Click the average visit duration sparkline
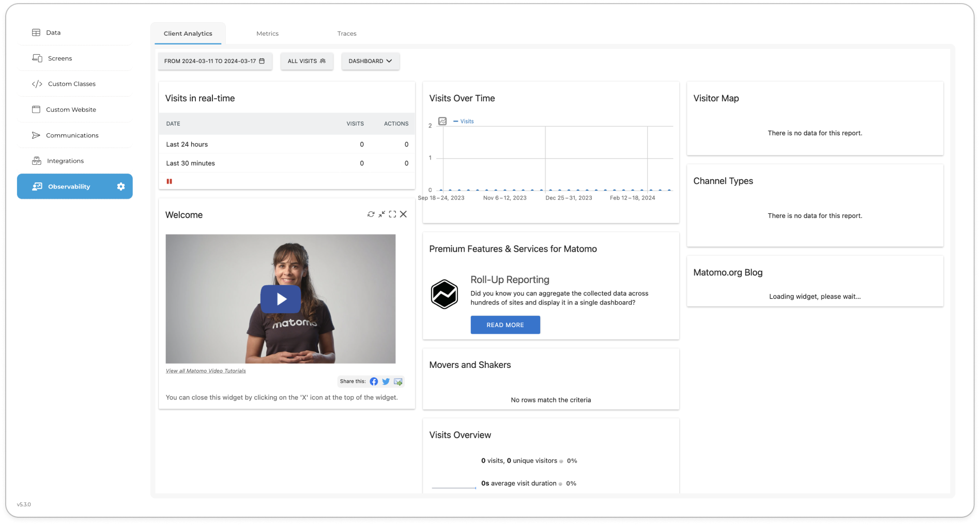This screenshot has height=525, width=980. [x=454, y=487]
